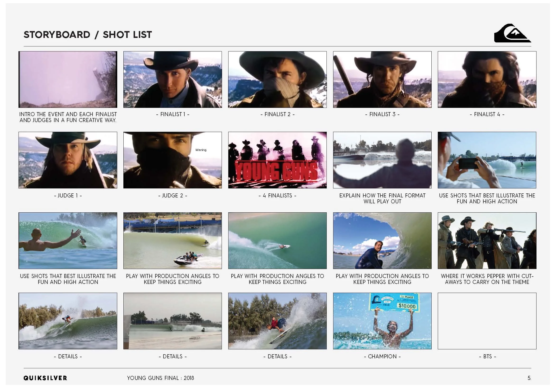The width and height of the screenshot is (555, 392).
Task: Select the Finalist 2 masked cowboy image
Action: click(278, 79)
